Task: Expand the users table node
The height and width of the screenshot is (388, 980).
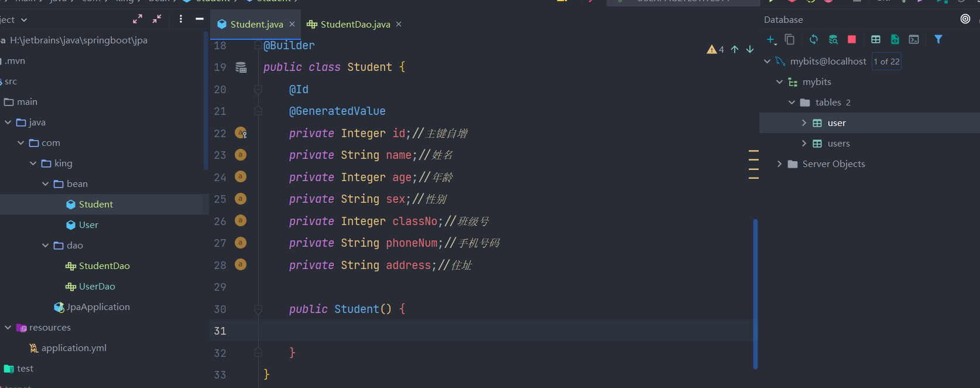Action: 804,143
